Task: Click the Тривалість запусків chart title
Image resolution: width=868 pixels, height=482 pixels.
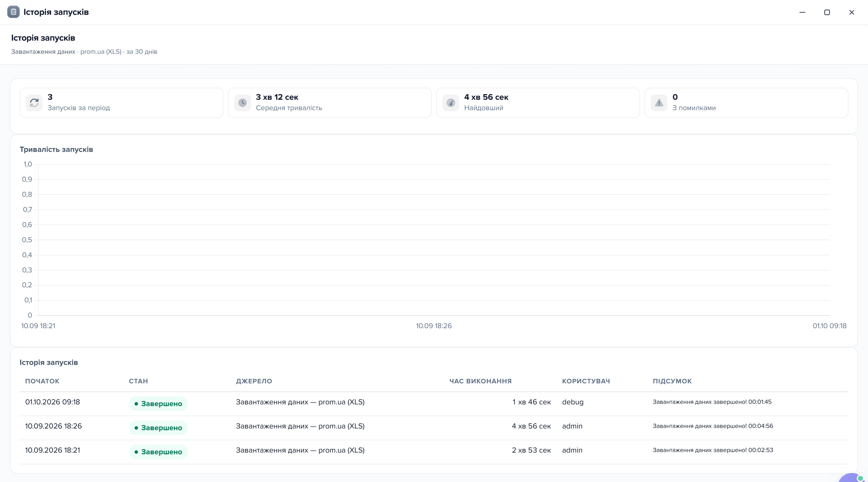Action: [56, 149]
